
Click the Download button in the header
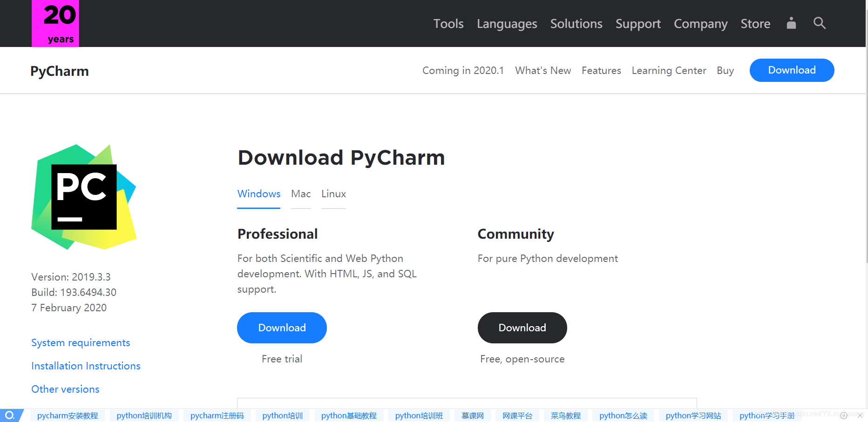tap(792, 70)
